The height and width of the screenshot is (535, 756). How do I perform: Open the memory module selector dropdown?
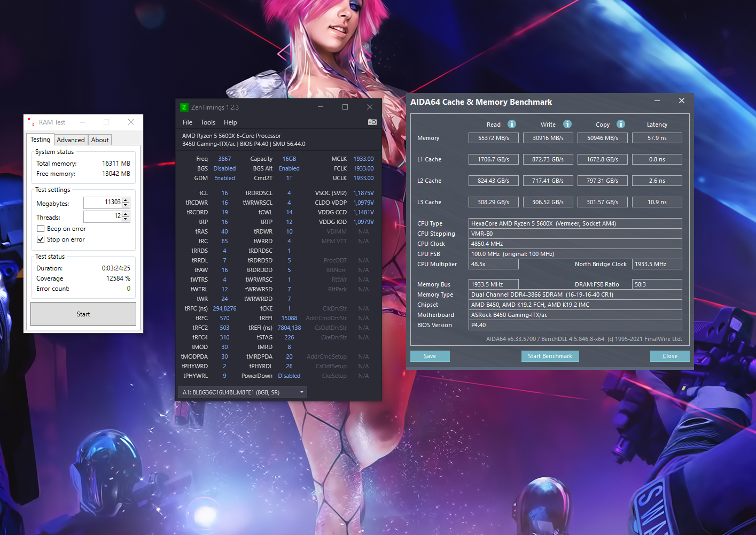[x=243, y=392]
